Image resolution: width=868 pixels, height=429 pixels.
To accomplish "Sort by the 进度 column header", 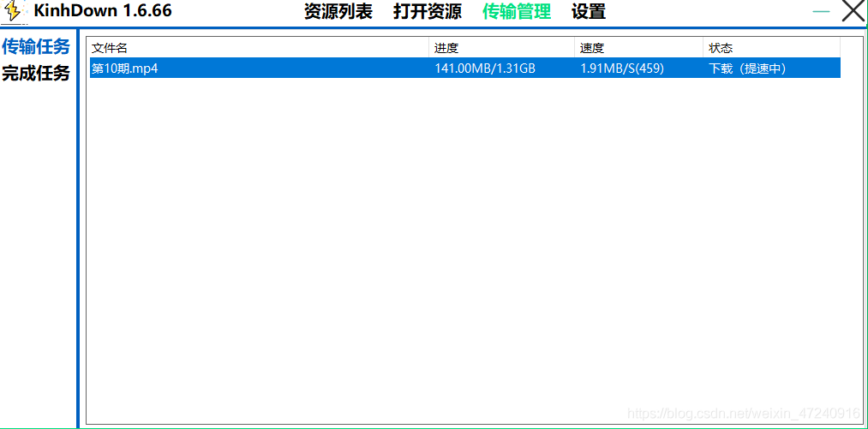I will (501, 48).
